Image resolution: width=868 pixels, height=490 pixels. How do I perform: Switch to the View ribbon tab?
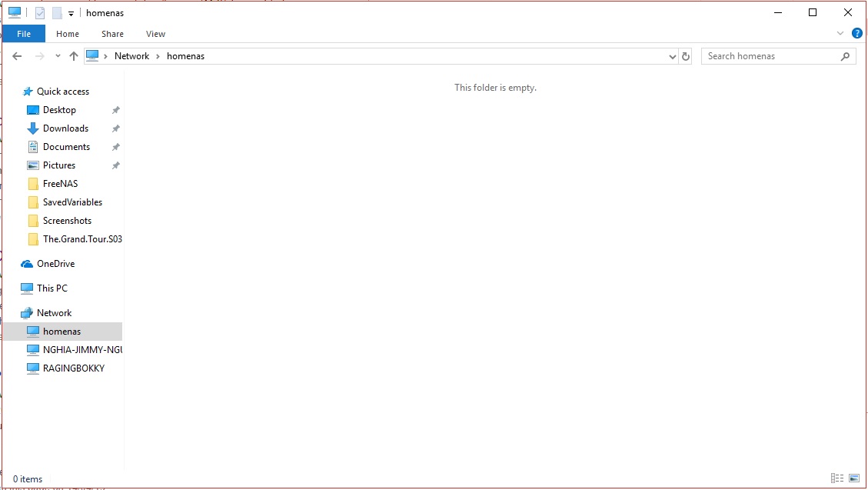[x=155, y=34]
